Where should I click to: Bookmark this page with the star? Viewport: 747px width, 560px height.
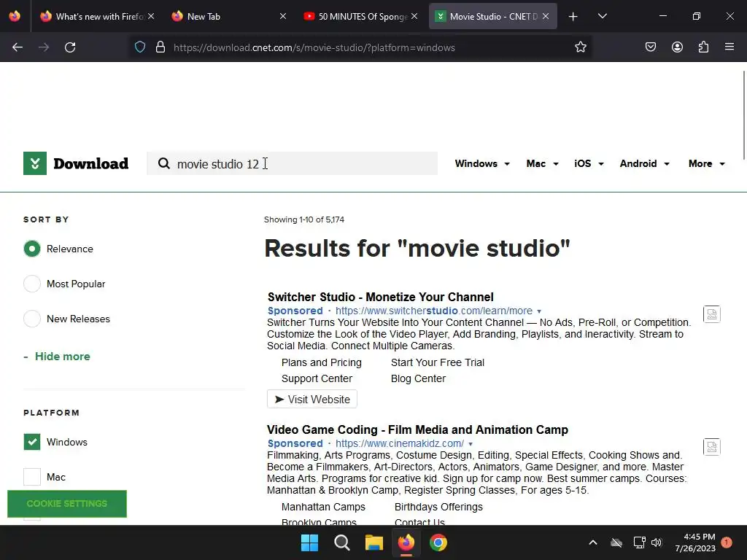coord(580,47)
